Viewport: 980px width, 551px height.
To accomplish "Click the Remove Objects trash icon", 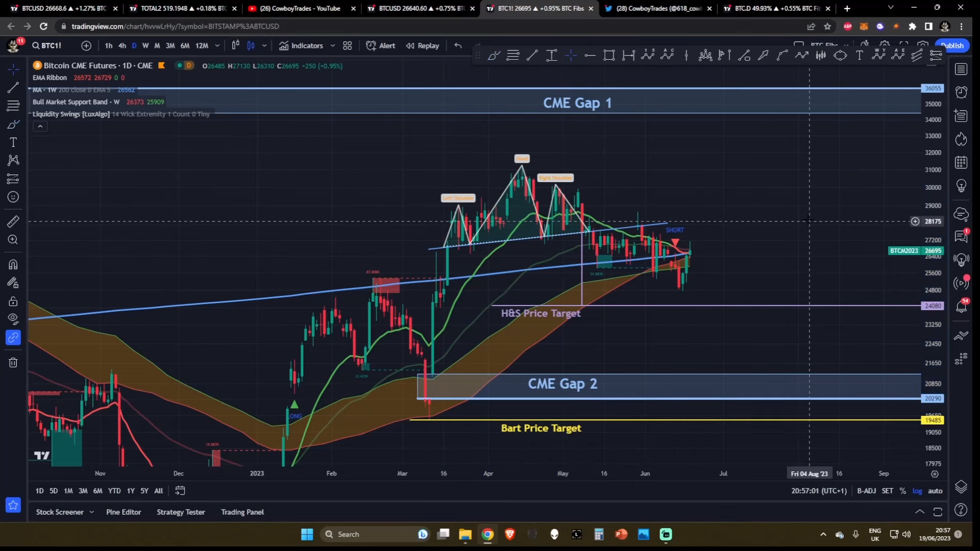I will point(13,362).
